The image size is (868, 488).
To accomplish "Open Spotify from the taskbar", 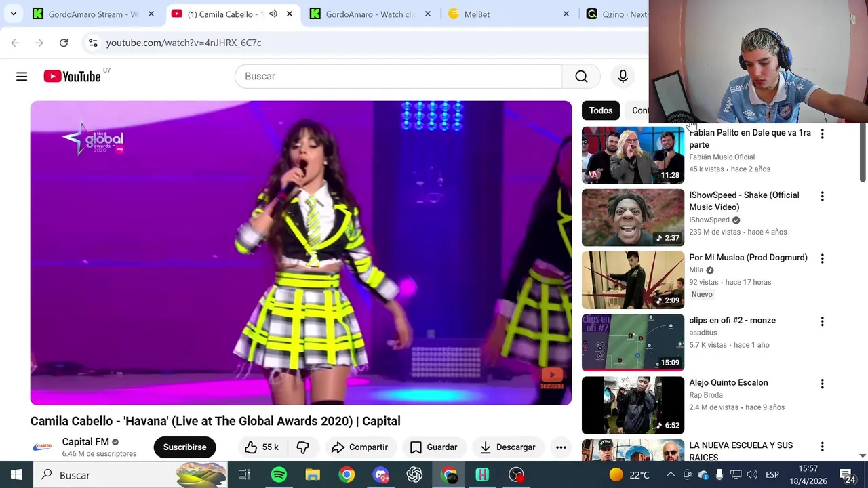I will pos(279,475).
